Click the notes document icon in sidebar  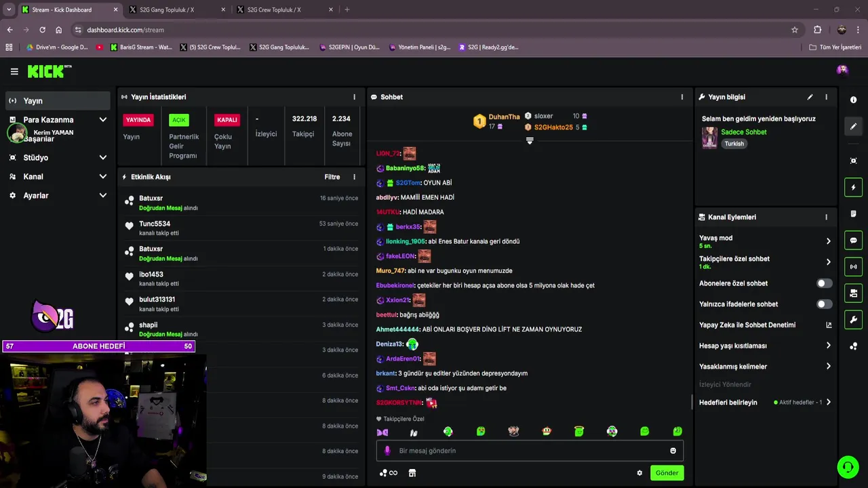[853, 213]
